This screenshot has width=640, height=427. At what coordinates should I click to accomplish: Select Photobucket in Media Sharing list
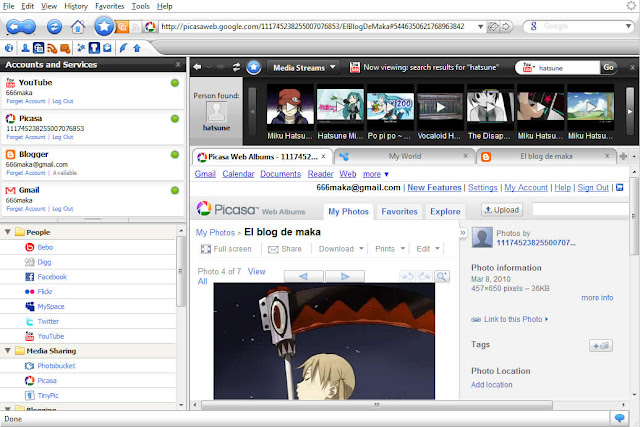point(56,366)
